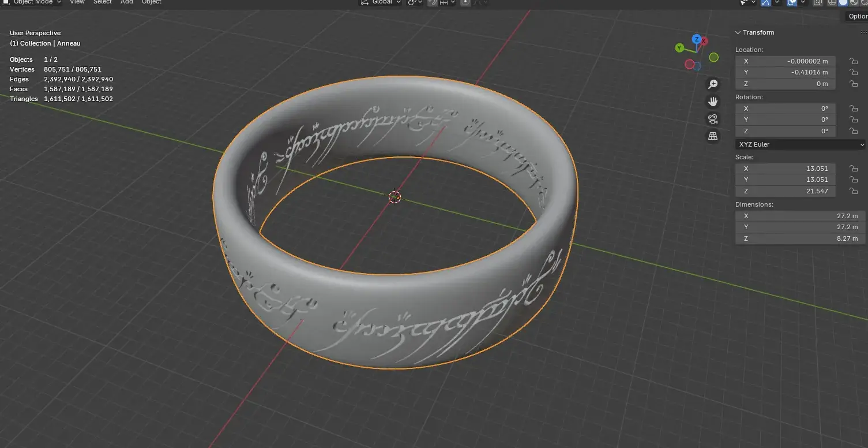Open the overlays settings dropdown arrow
This screenshot has width=868, height=448.
[x=802, y=2]
